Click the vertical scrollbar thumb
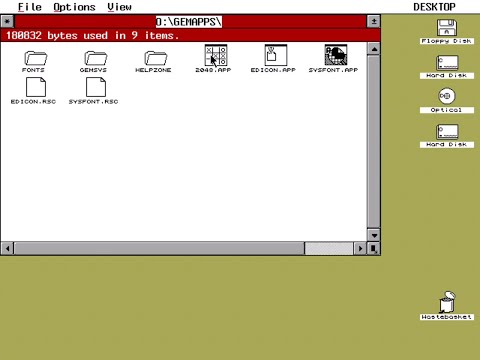Screen dimensions: 480x360 click(x=374, y=142)
